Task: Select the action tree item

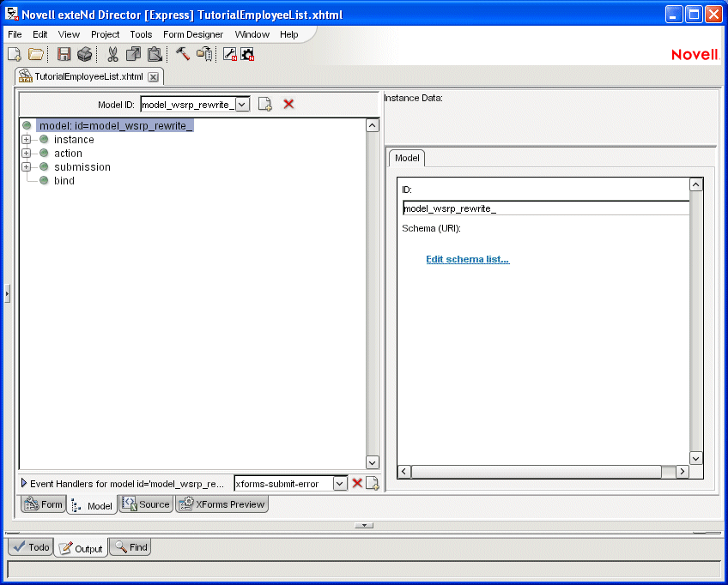Action: [68, 153]
